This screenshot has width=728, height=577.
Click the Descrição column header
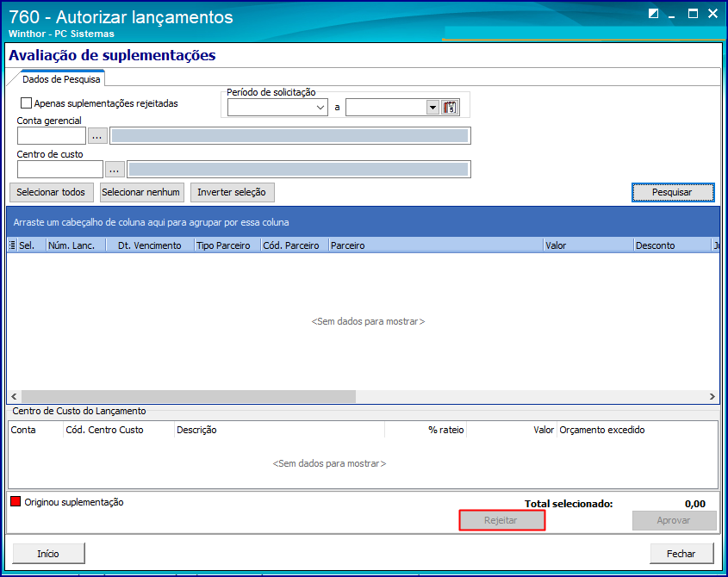279,430
